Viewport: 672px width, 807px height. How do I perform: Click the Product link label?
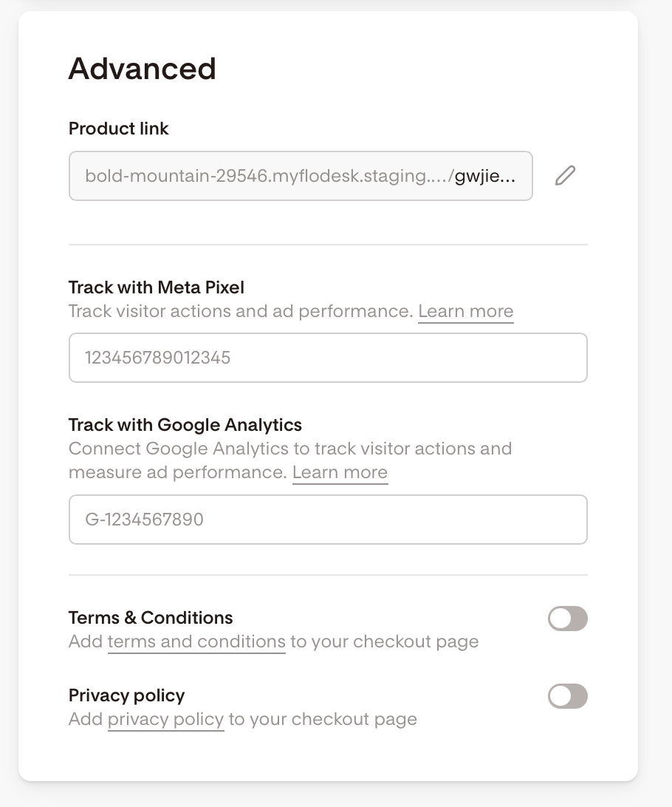click(x=119, y=129)
